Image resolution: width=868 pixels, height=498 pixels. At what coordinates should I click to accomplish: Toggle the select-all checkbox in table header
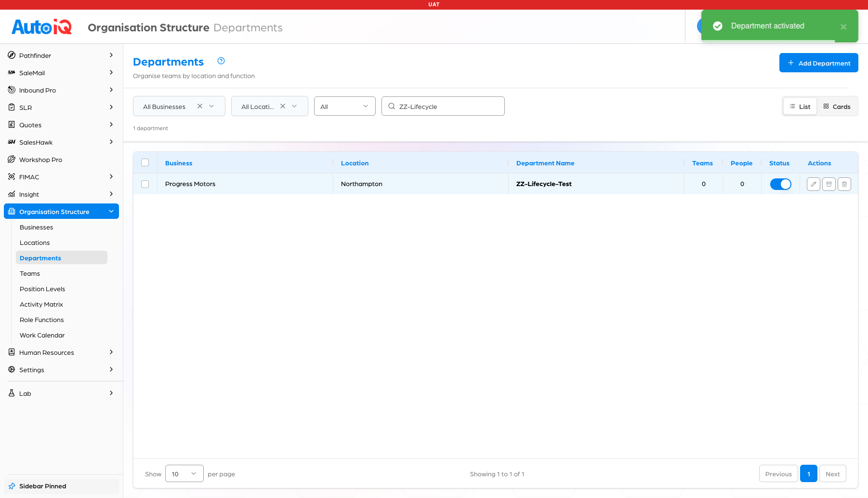[145, 163]
